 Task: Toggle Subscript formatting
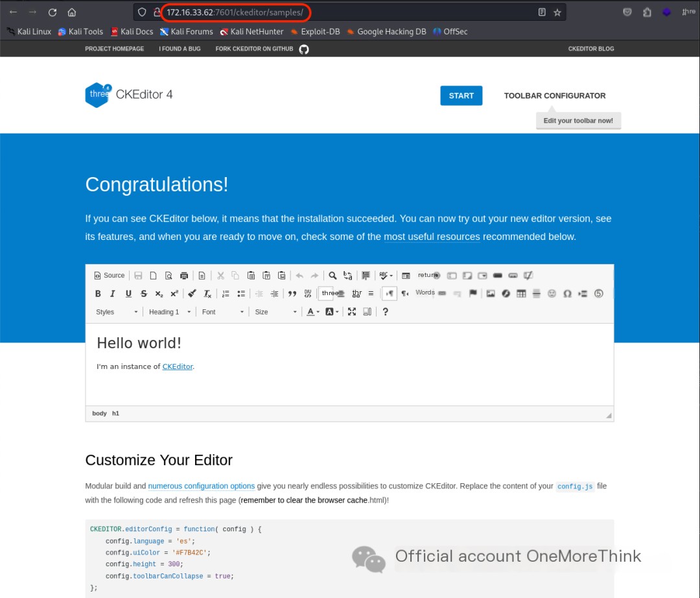tap(159, 293)
